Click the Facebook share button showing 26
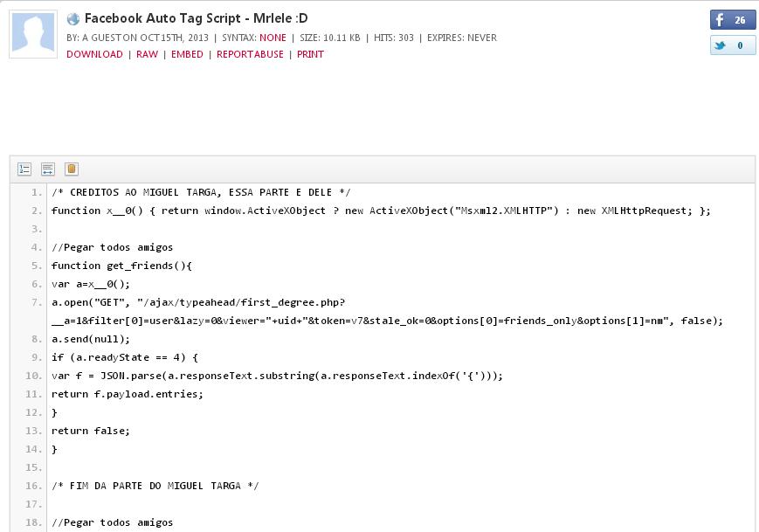Screen dimensions: 759x532 [733, 20]
